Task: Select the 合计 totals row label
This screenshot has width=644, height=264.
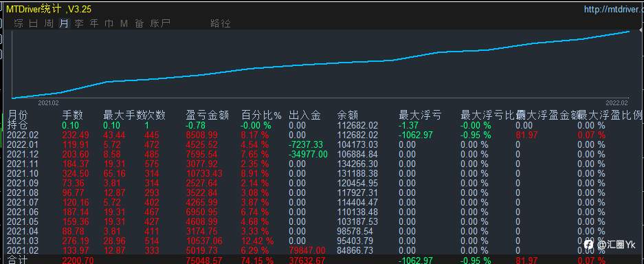Action: 17,261
